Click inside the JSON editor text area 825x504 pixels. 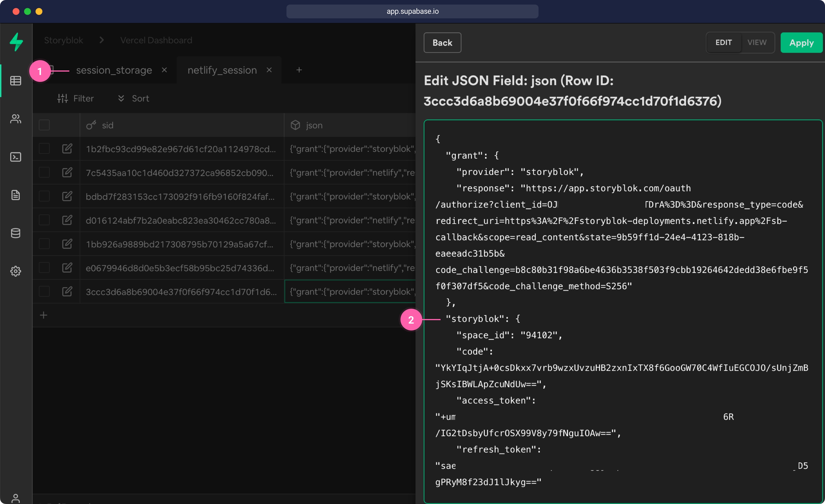pyautogui.click(x=623, y=311)
